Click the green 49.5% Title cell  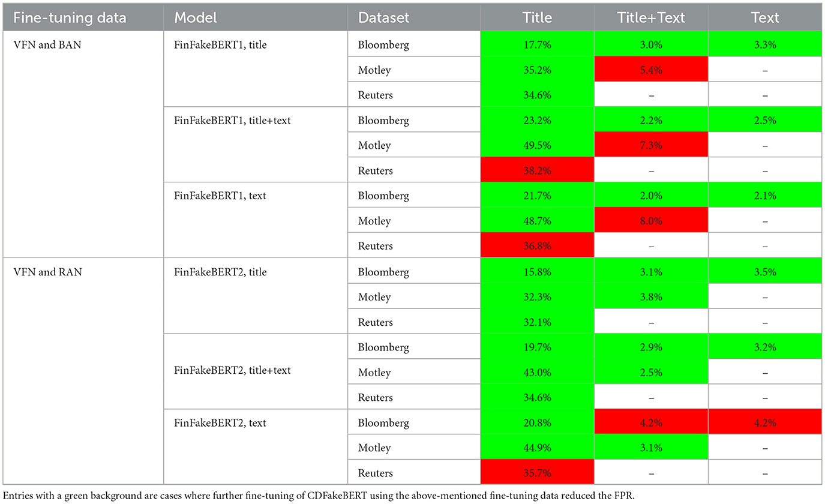(x=537, y=145)
